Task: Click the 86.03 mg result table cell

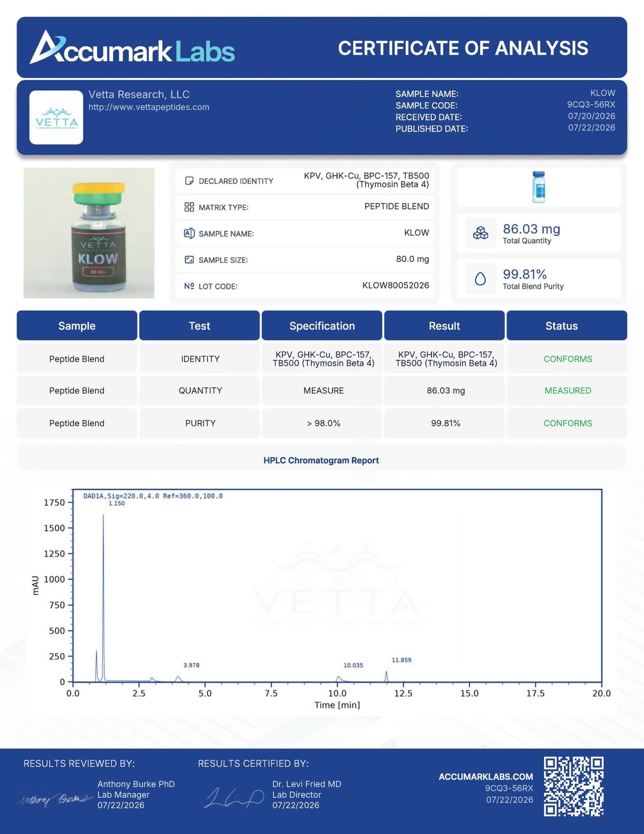Action: click(x=444, y=390)
